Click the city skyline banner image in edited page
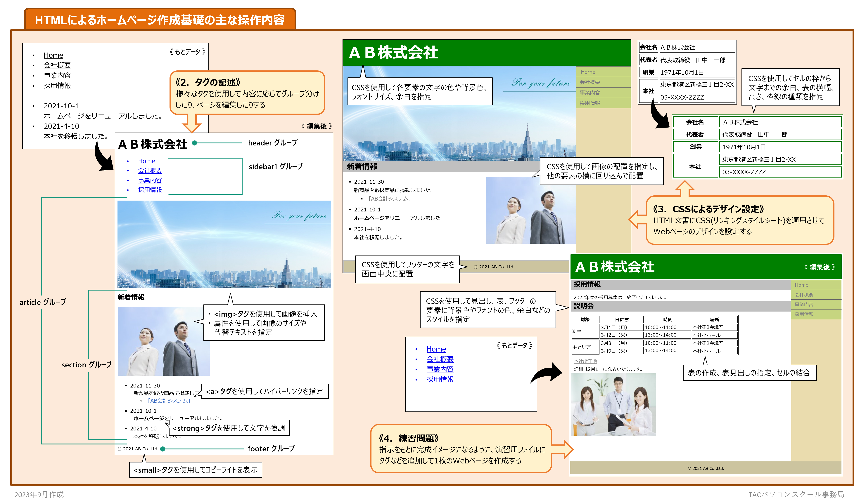 click(224, 244)
